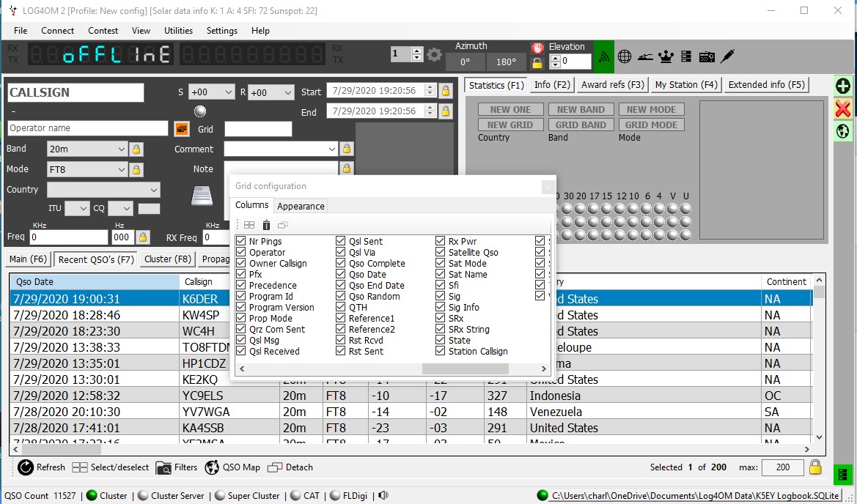Click the azimuth lock padlock icon
Screen dimensions: 857x504
[x=537, y=63]
